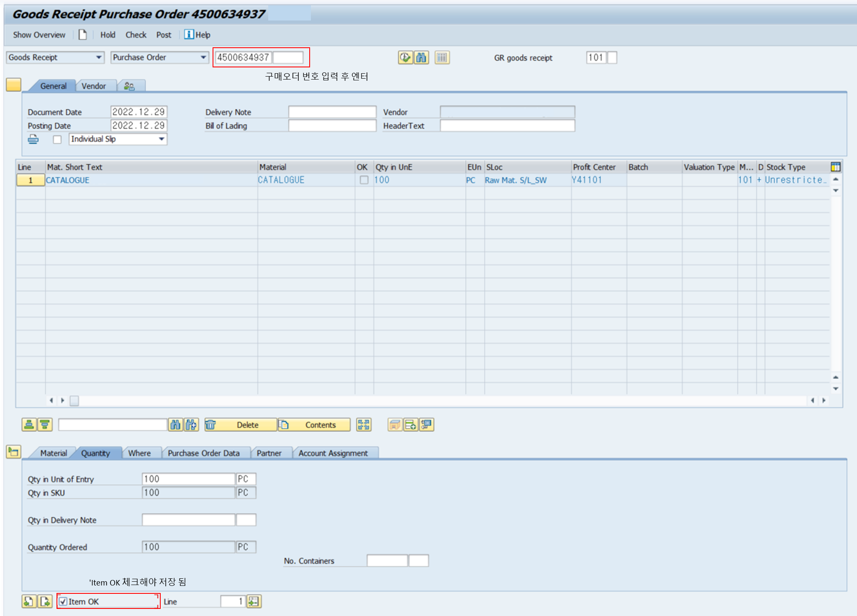Check the OK box in CATALOGUE row
Image resolution: width=857 pixels, height=616 pixels.
364,180
